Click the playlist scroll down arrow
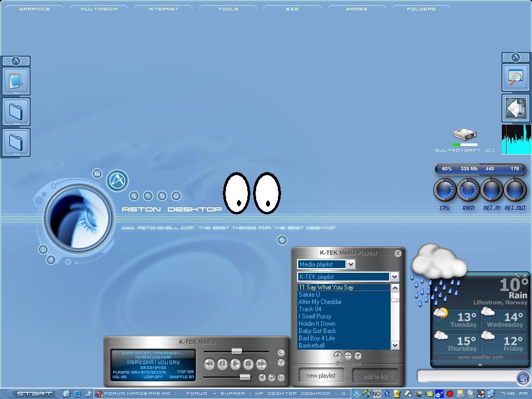 tap(395, 345)
